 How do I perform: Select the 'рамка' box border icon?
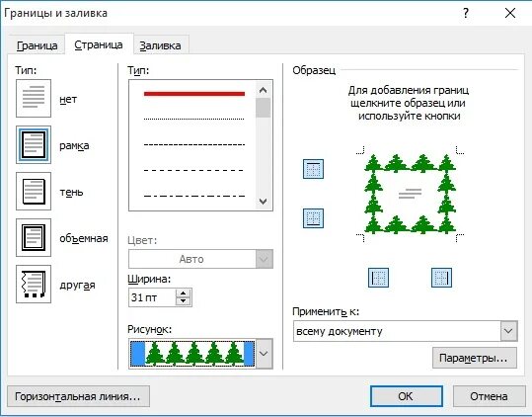34,145
